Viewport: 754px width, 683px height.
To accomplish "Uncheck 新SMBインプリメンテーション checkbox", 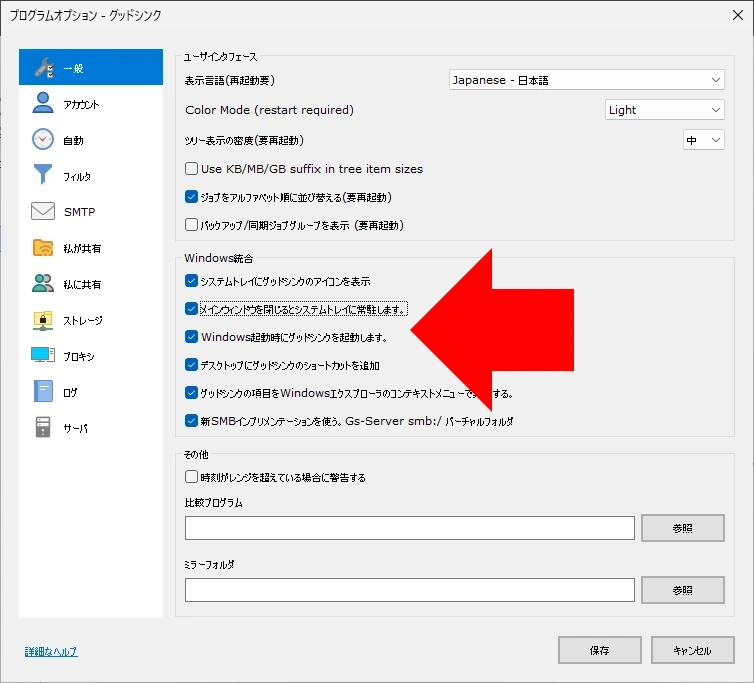I will tap(191, 421).
